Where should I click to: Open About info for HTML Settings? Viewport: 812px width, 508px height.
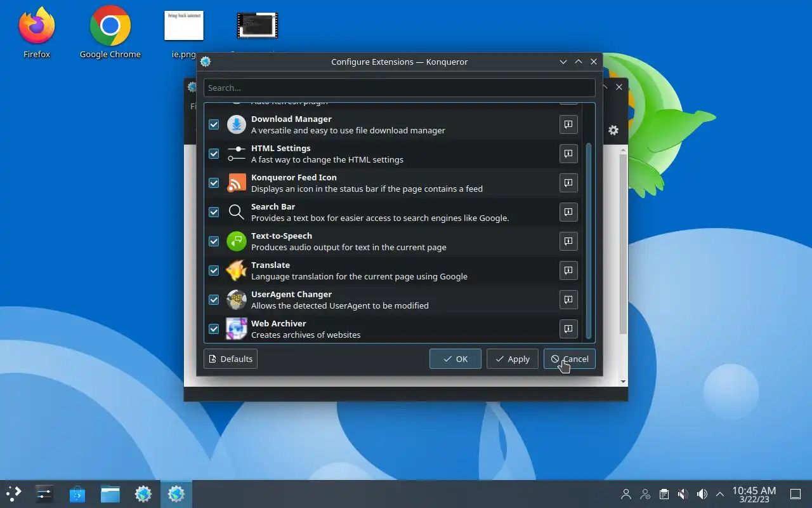(568, 154)
